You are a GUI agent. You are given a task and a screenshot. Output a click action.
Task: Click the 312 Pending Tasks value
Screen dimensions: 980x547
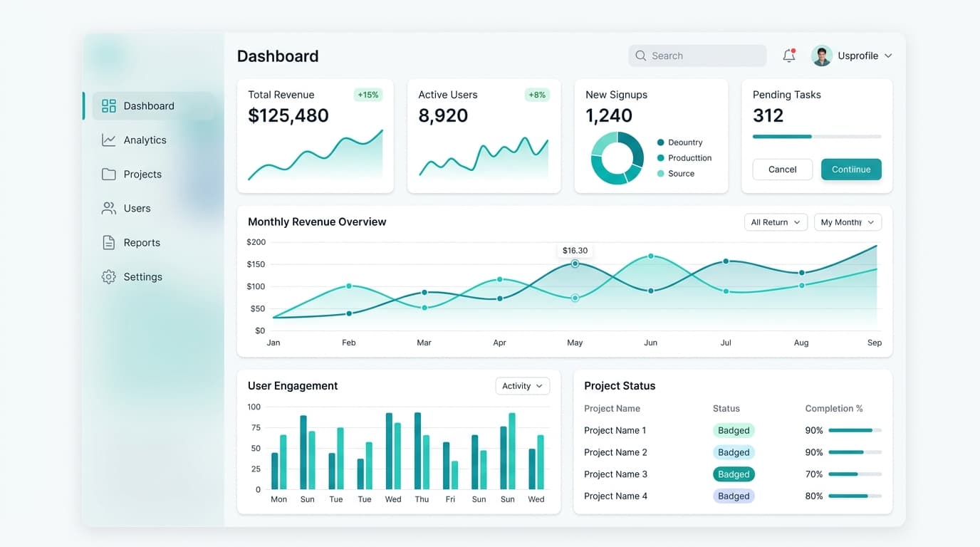pos(768,115)
